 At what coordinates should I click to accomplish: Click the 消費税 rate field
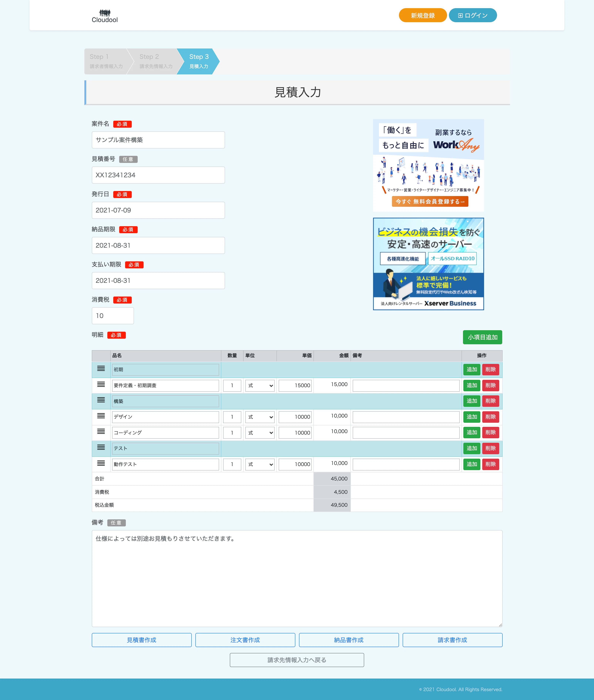pos(113,316)
